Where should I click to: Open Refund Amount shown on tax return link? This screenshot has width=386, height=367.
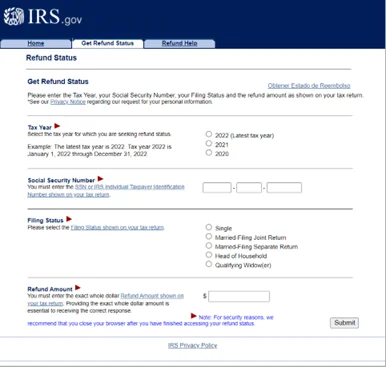point(152,296)
